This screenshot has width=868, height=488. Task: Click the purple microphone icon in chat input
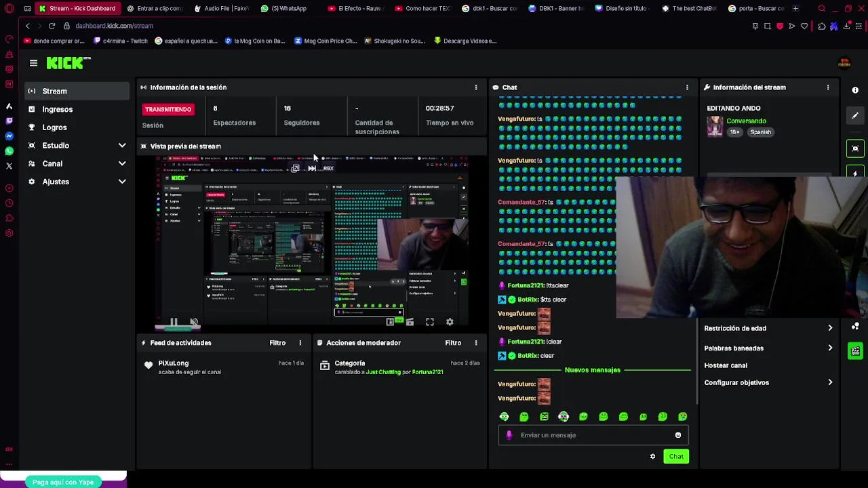[509, 435]
